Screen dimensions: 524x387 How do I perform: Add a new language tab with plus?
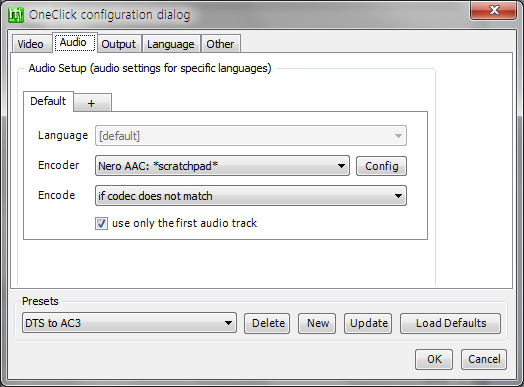click(x=92, y=103)
